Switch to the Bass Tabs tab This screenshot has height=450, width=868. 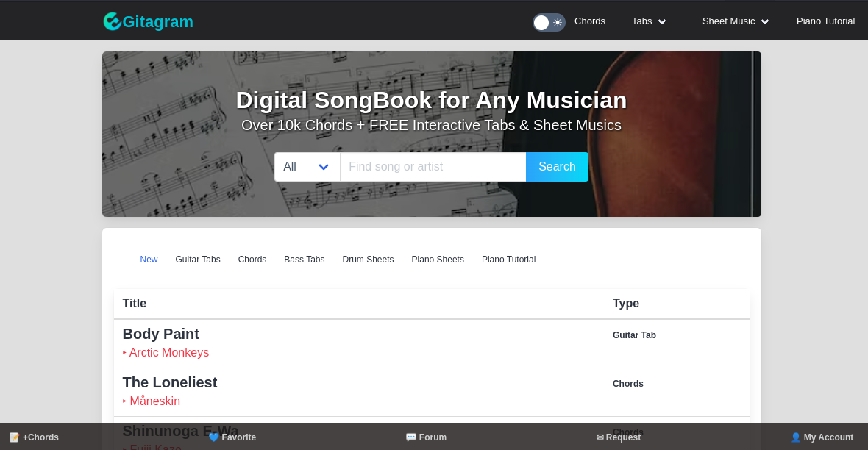coord(304,259)
